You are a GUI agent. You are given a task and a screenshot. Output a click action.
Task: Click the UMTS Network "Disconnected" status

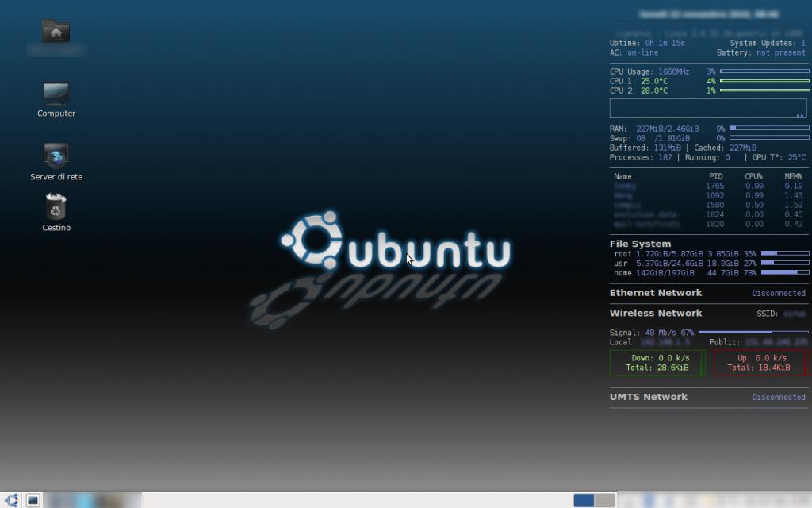(779, 398)
